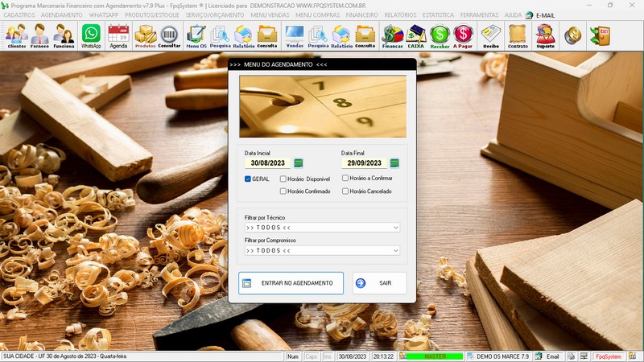Open the RELATÓRIOS menu
The width and height of the screenshot is (644, 362).
coord(400,15)
